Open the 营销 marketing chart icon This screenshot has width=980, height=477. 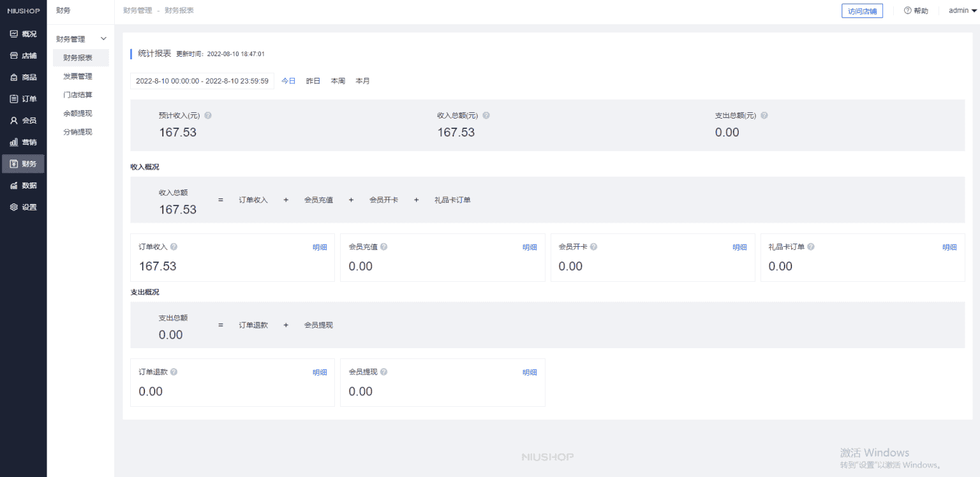pos(14,142)
